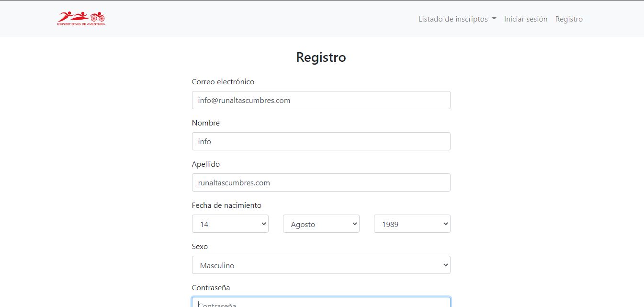Expand the month dropdown showing Agosto

click(321, 224)
